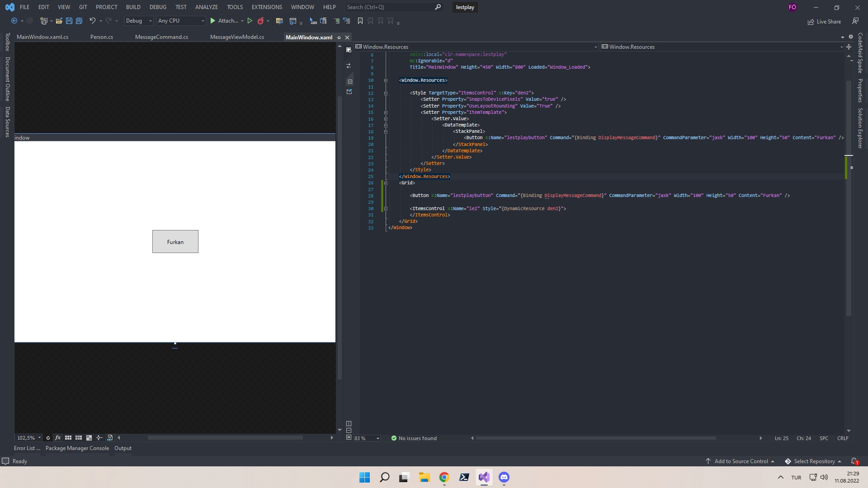This screenshot has width=868, height=488.
Task: Click the Attach... debug button
Action: coord(224,21)
